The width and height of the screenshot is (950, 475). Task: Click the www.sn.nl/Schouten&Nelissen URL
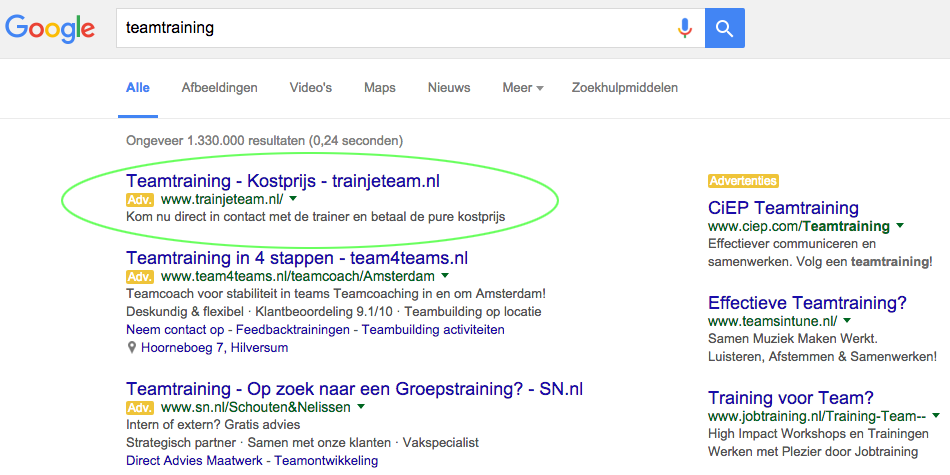(x=256, y=407)
